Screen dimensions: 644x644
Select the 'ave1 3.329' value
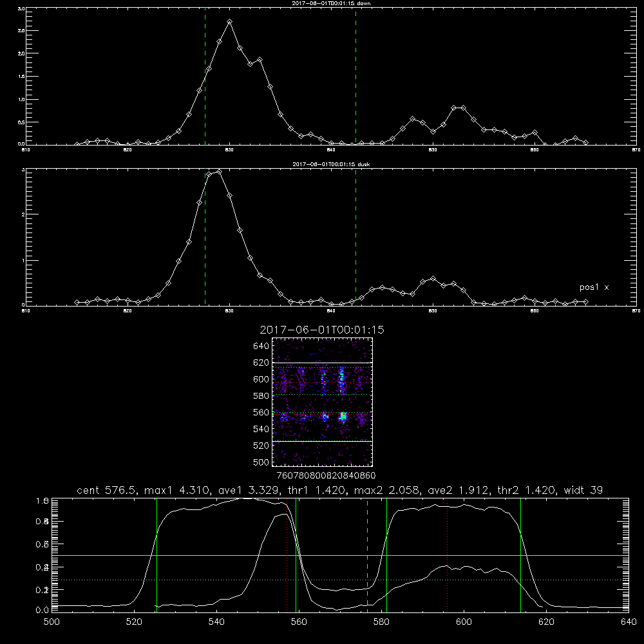249,490
